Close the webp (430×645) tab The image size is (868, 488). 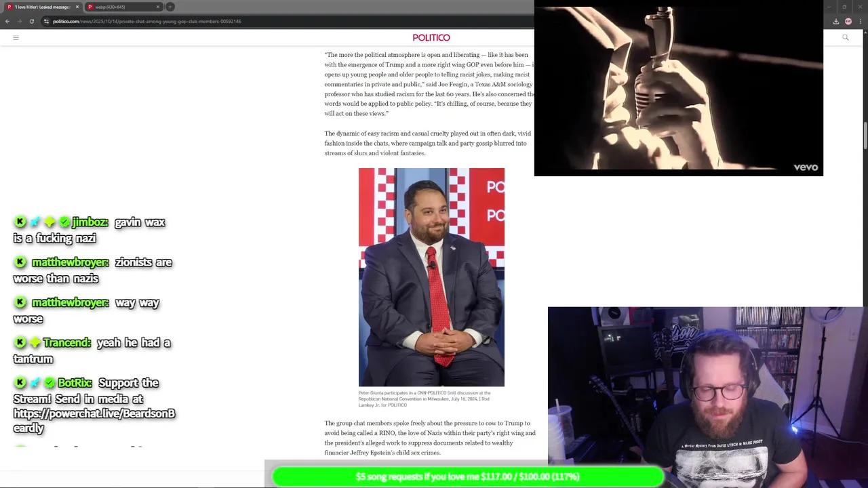coord(158,7)
